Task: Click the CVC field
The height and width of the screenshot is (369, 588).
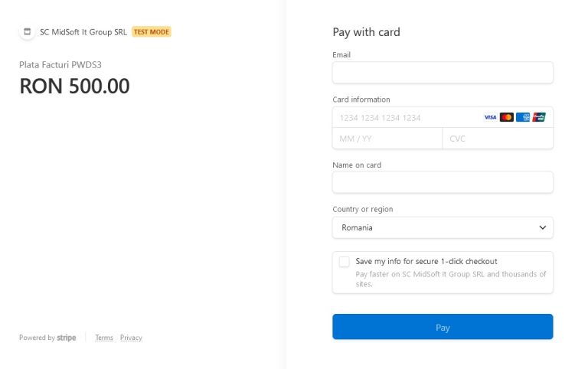Action: (x=498, y=139)
